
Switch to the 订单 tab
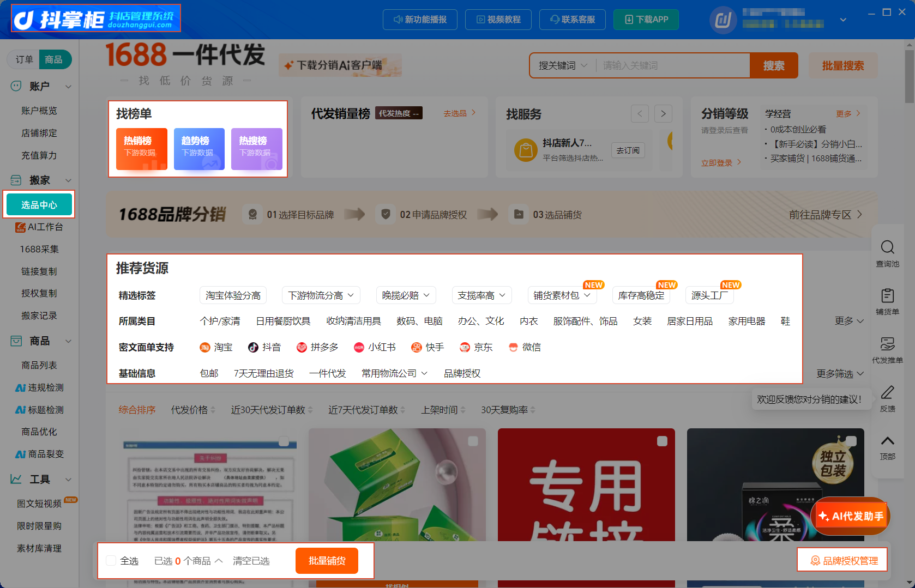click(24, 59)
